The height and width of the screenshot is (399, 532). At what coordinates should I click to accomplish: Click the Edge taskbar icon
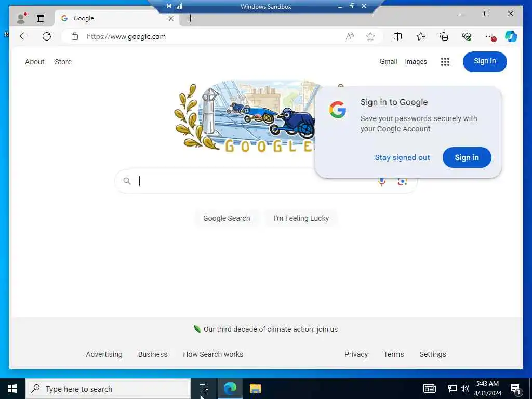(230, 389)
